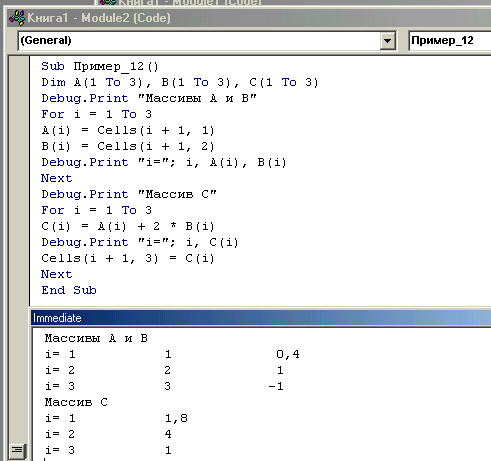Click the Книга1 - Module2 (Code) title bar
The width and height of the screenshot is (491, 461).
[249, 18]
